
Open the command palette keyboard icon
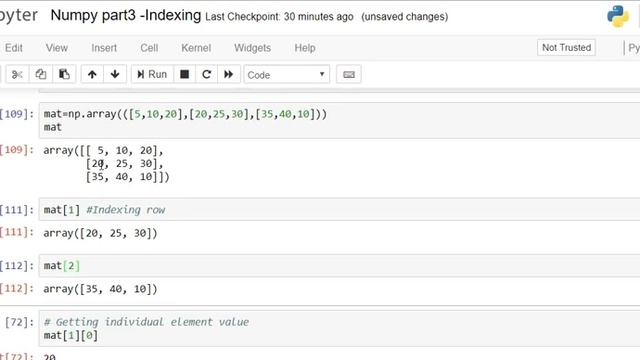coord(349,75)
